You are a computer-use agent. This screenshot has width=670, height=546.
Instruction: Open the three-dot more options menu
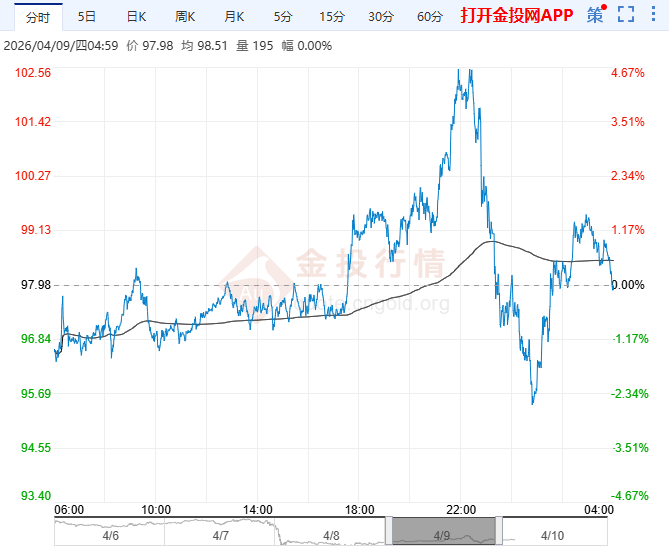tap(653, 14)
